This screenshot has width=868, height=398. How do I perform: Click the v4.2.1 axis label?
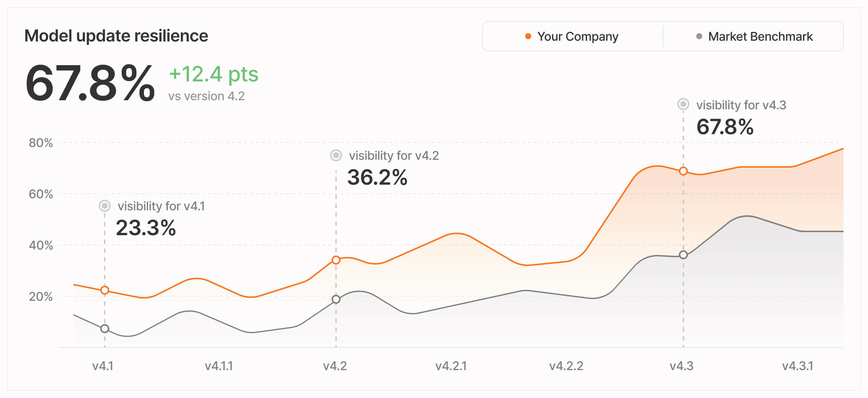[451, 366]
